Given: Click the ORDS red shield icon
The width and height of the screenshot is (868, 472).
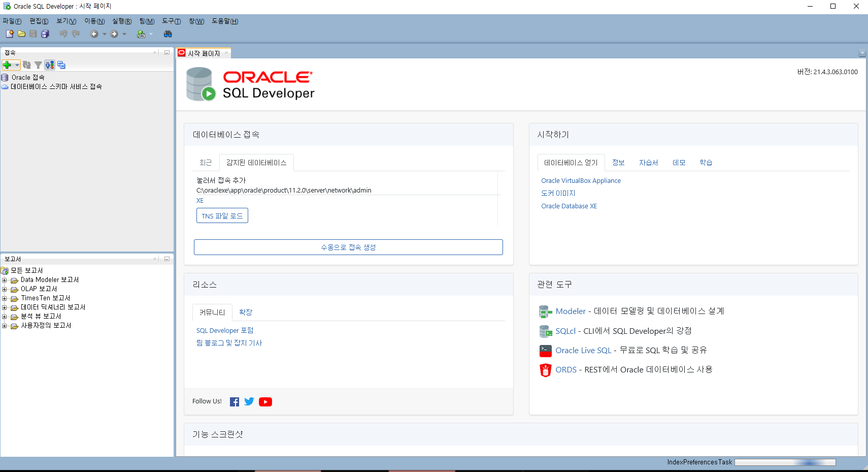Looking at the screenshot, I should tap(545, 370).
